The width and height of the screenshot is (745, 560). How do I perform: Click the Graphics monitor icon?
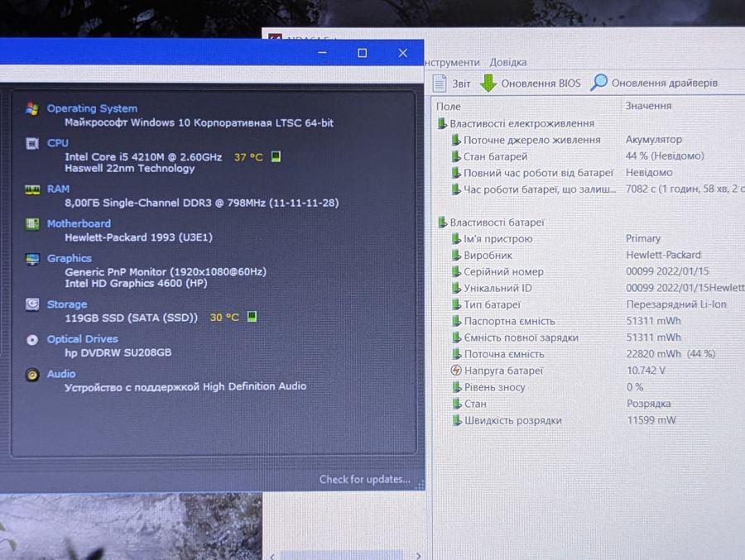[32, 260]
